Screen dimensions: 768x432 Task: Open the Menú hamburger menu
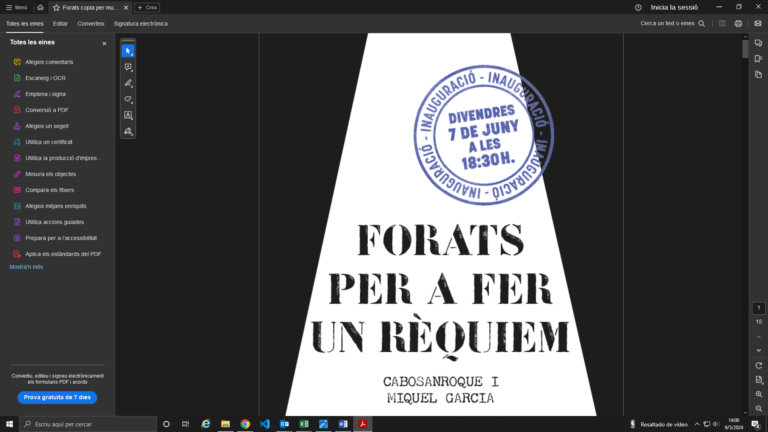(x=16, y=7)
